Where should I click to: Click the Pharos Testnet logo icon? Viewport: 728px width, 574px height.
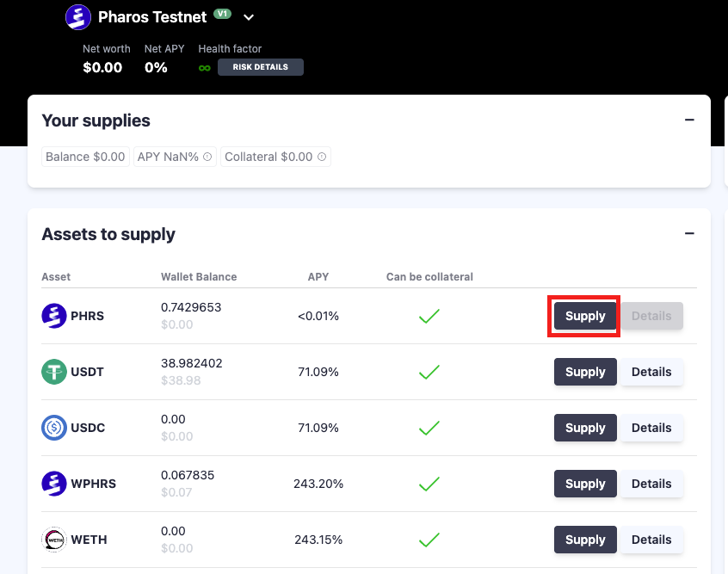tap(78, 17)
